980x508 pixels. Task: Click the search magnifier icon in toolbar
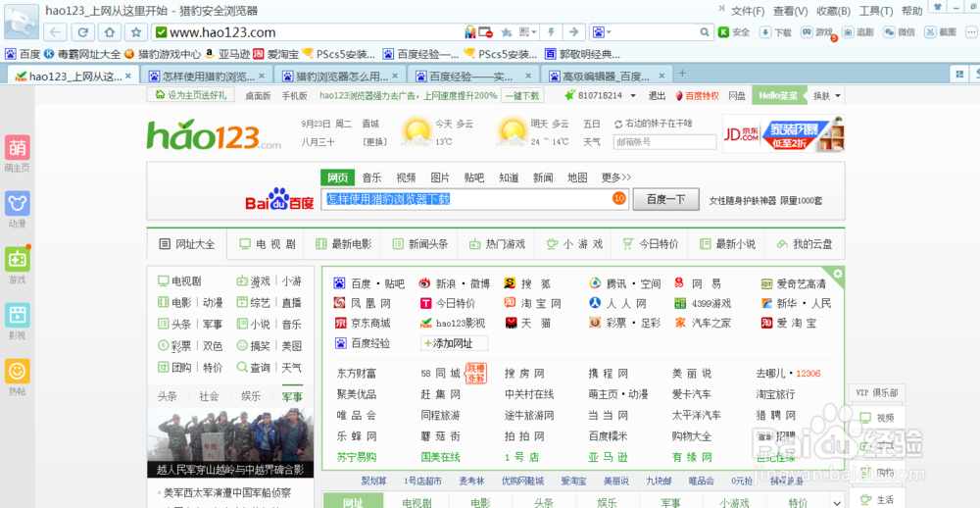pyautogui.click(x=705, y=32)
